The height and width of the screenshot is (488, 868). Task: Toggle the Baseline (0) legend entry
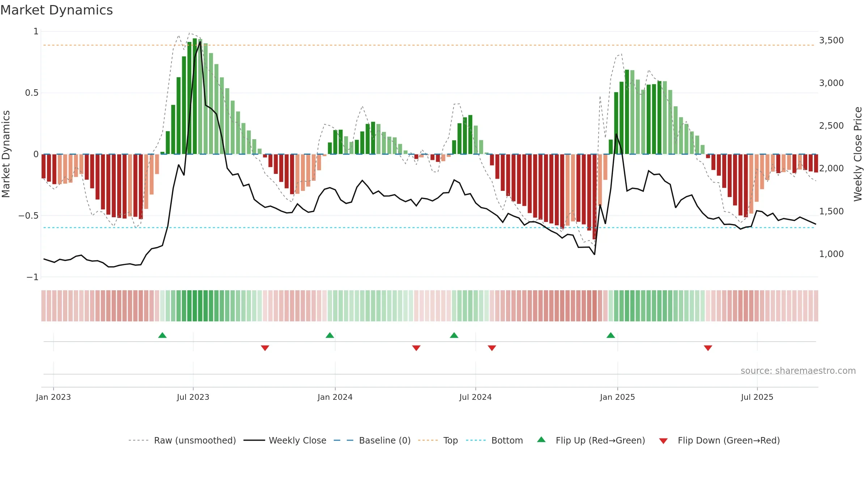click(372, 440)
